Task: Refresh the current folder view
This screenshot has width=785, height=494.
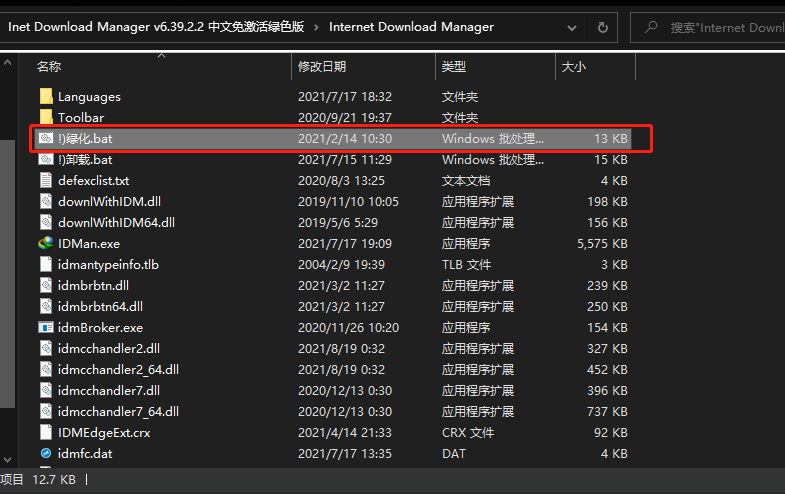Action: [603, 27]
